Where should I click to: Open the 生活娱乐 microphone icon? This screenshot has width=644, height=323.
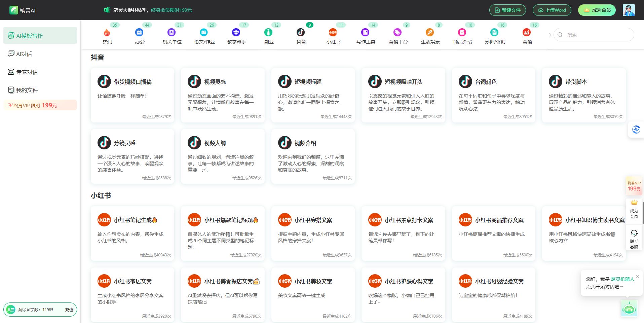pos(430,32)
